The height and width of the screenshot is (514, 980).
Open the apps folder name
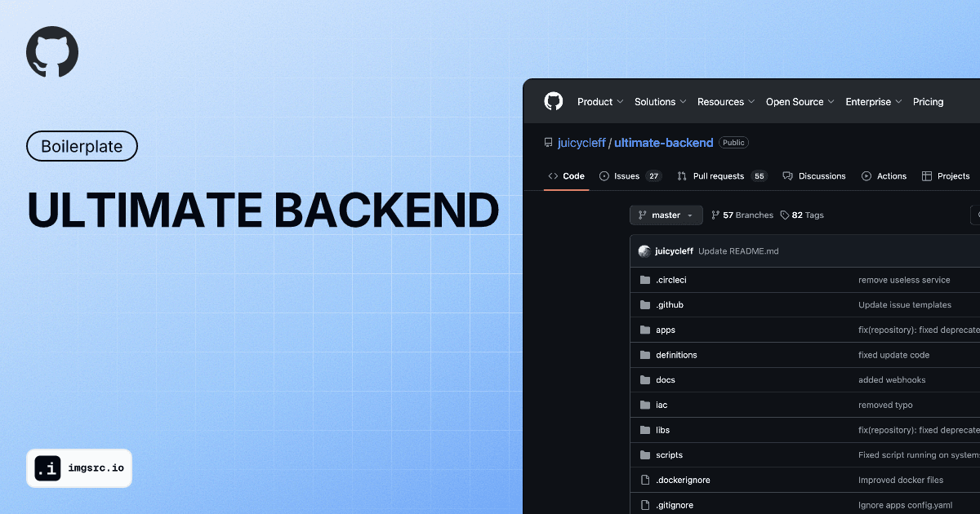[666, 330]
